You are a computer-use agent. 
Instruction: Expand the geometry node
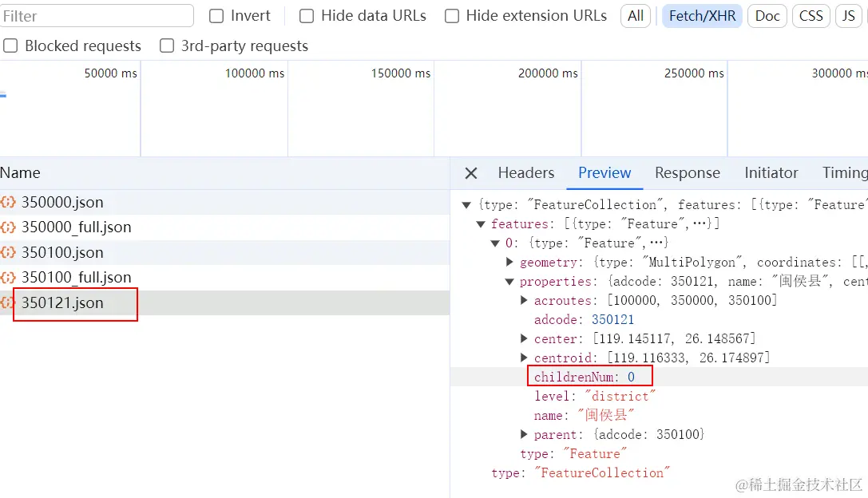point(510,263)
